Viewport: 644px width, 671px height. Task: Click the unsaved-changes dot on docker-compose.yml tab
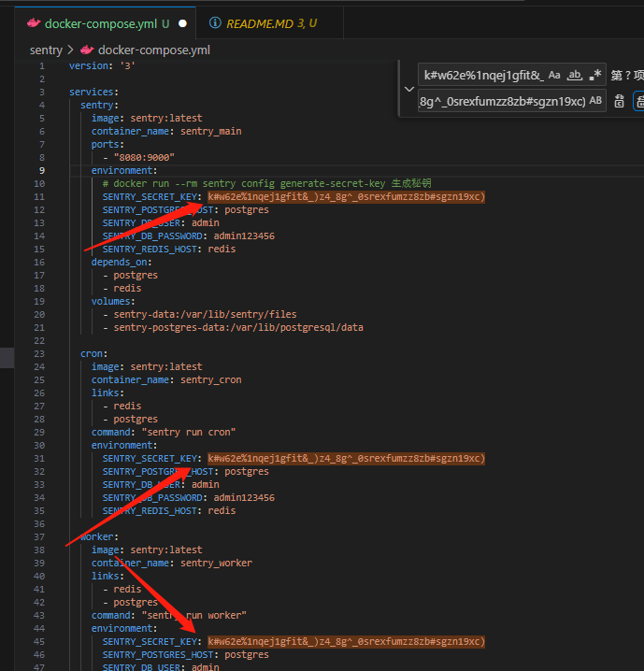(x=182, y=23)
